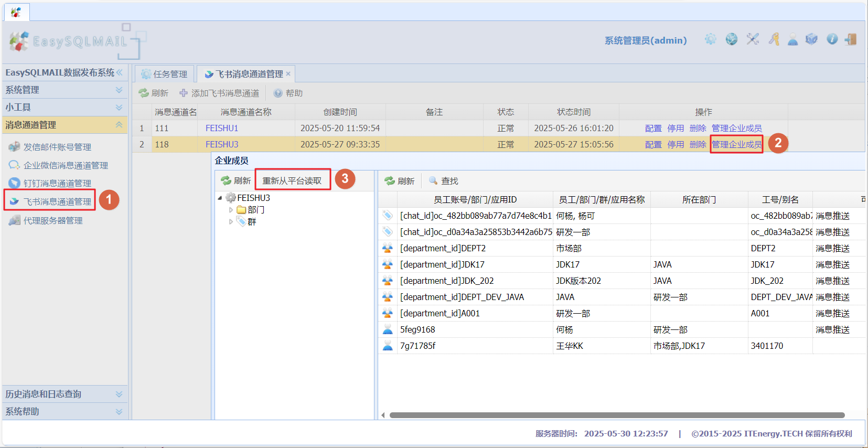Collapse the left sidebar navigation panel
This screenshot has width=868, height=448.
[x=120, y=72]
